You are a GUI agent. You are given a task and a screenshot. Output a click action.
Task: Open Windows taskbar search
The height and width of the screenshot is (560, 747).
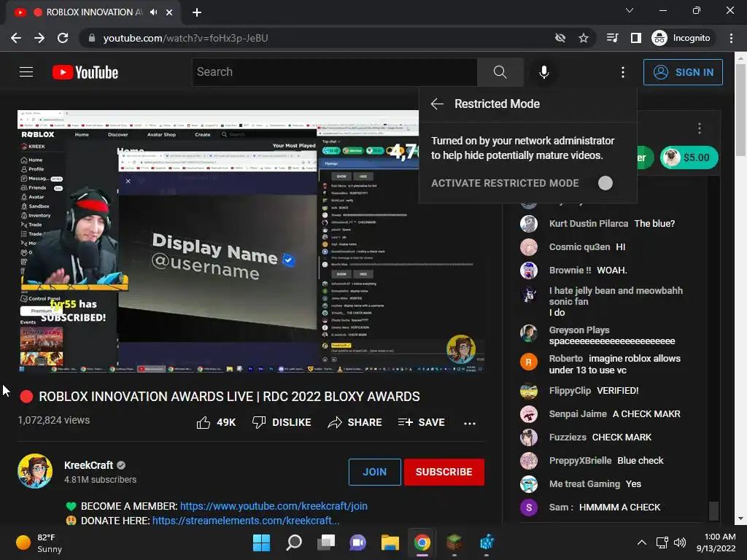coord(293,542)
